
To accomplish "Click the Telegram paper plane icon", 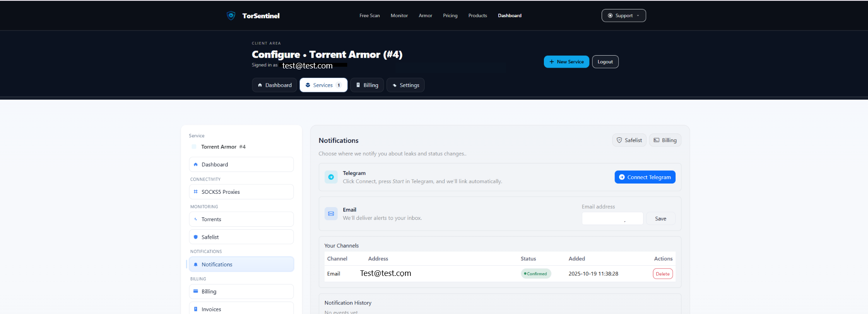I will [331, 177].
